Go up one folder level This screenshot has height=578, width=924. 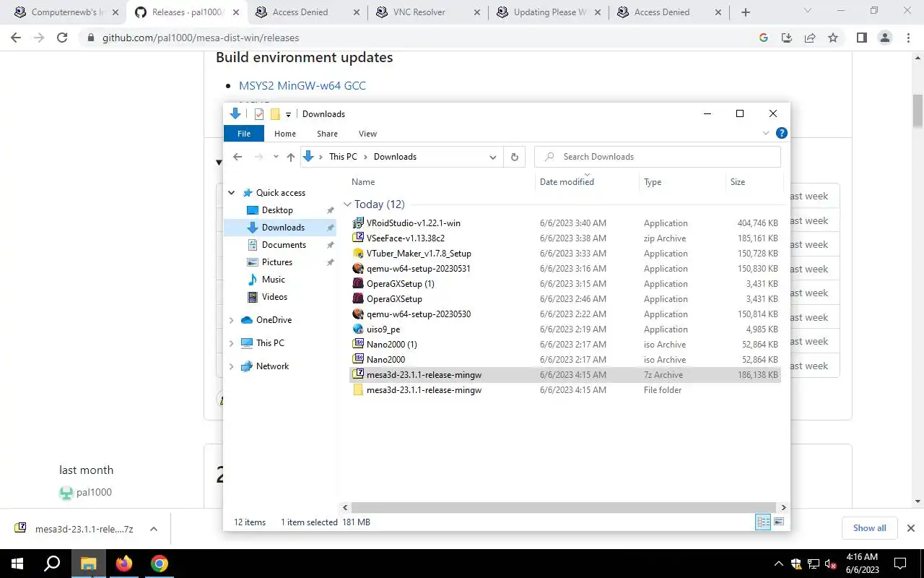point(290,157)
